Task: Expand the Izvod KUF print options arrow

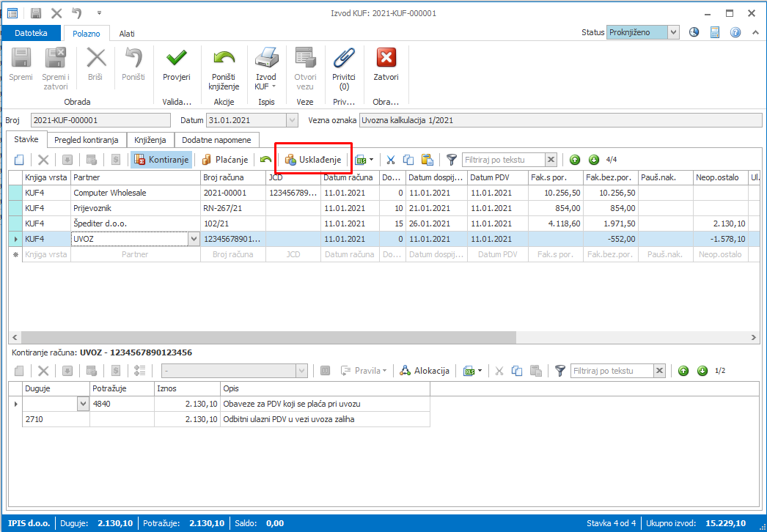Action: point(274,86)
